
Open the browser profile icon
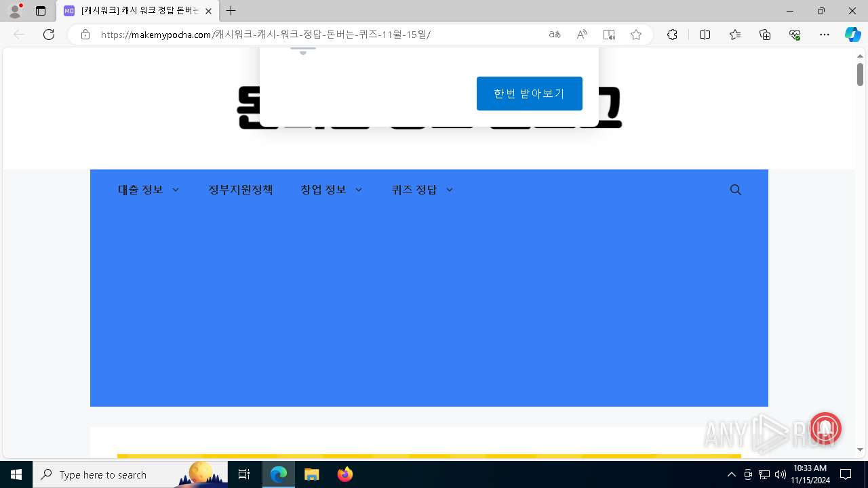pyautogui.click(x=15, y=11)
